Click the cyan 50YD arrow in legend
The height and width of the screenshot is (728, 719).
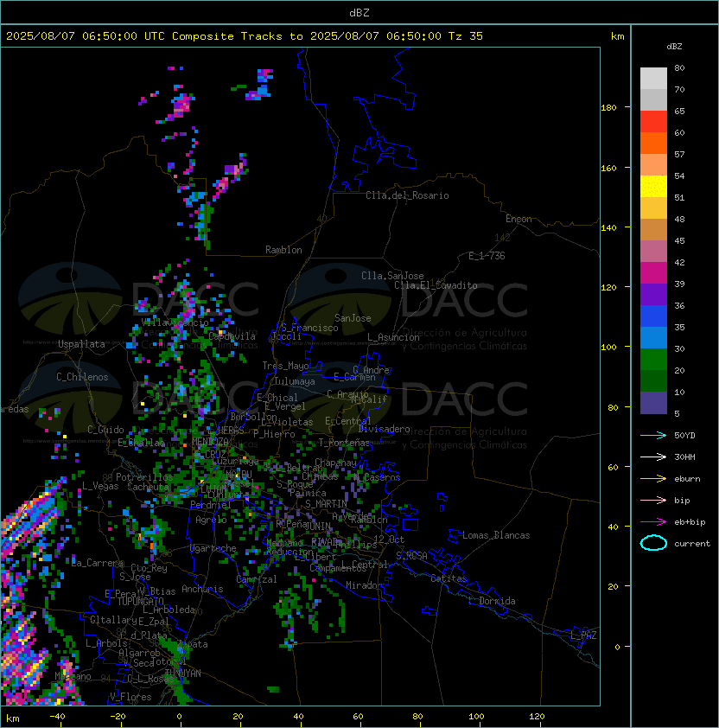coord(653,436)
